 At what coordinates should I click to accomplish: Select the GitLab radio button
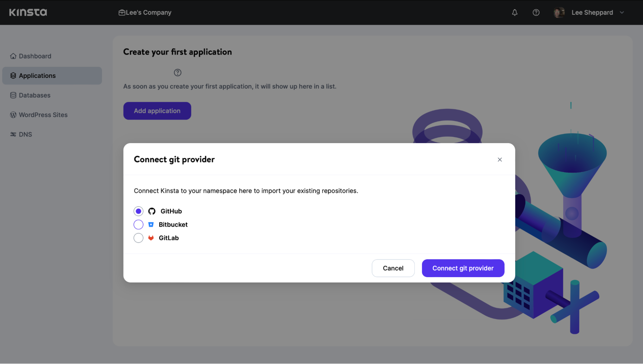click(x=138, y=237)
